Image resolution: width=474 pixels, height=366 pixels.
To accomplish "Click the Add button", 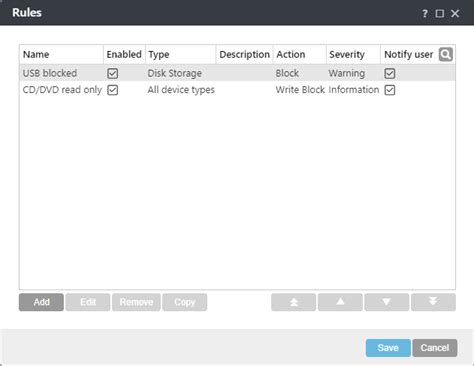I will tap(41, 302).
